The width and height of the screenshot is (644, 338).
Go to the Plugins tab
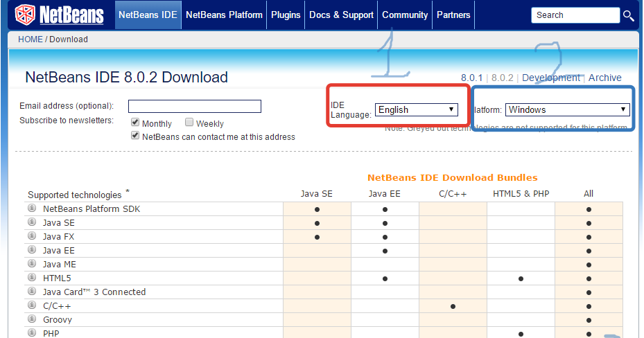pos(286,15)
